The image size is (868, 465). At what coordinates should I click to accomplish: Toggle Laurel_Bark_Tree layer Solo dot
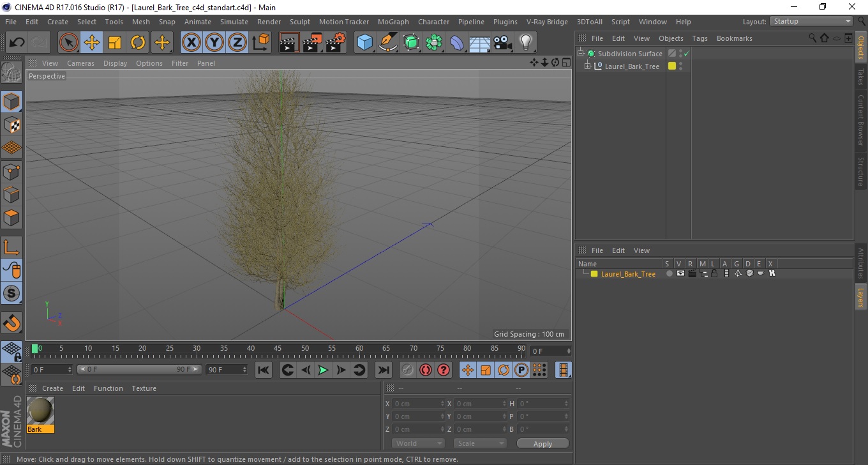[x=669, y=273]
